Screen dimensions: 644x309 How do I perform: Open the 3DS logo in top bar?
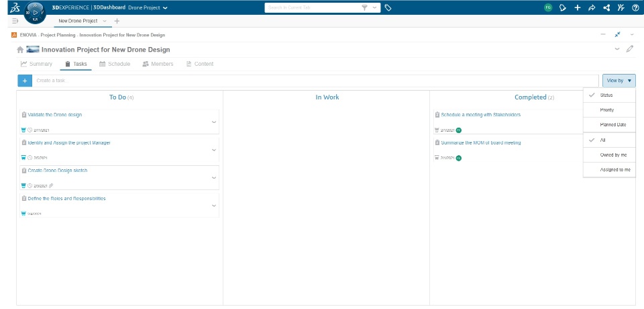pos(14,7)
